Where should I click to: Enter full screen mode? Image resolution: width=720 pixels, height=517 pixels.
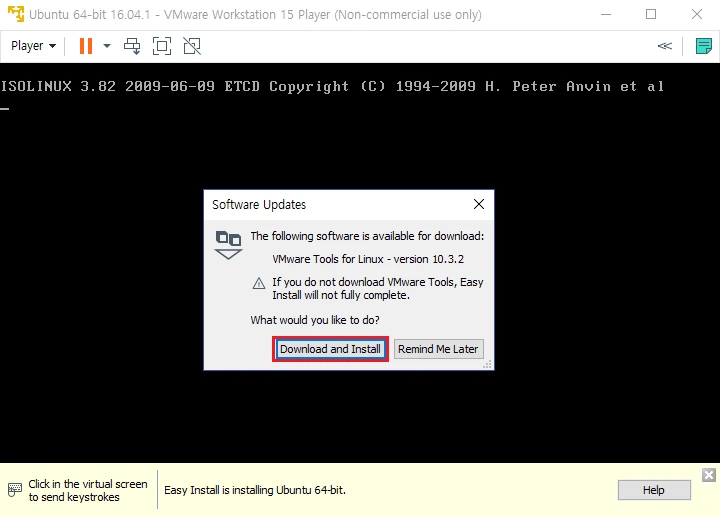162,46
